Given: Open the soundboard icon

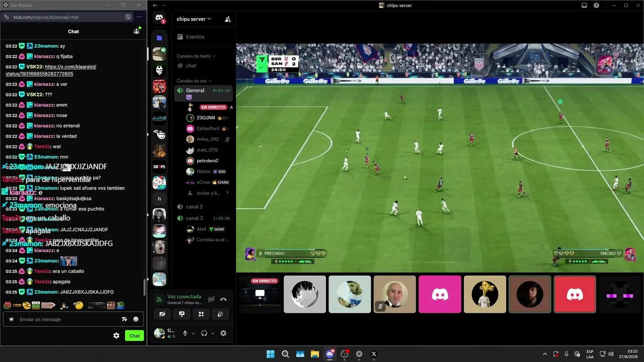Looking at the screenshot, I should (220, 314).
